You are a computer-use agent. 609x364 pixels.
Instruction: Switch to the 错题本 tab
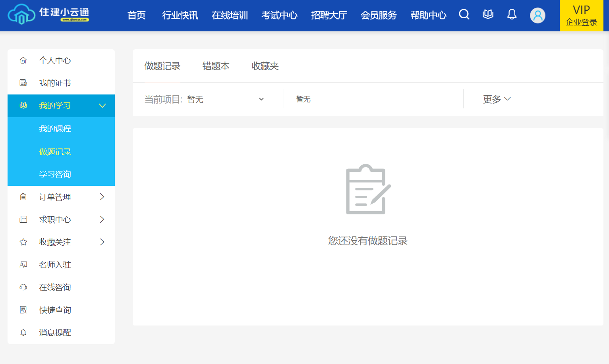[x=216, y=66]
